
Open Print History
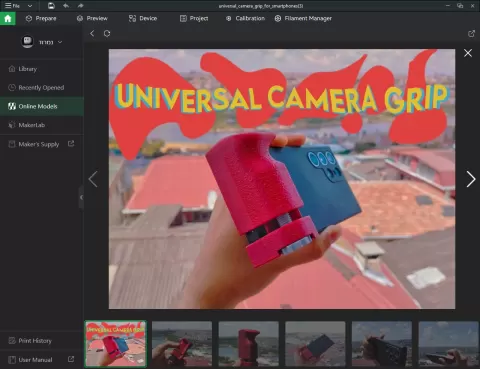coord(42,341)
